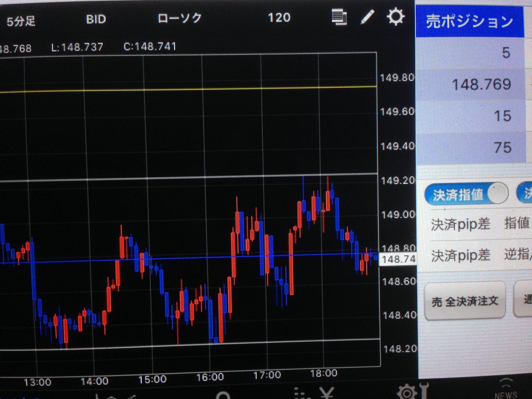Click the 売 全決済注文 button

point(465,301)
